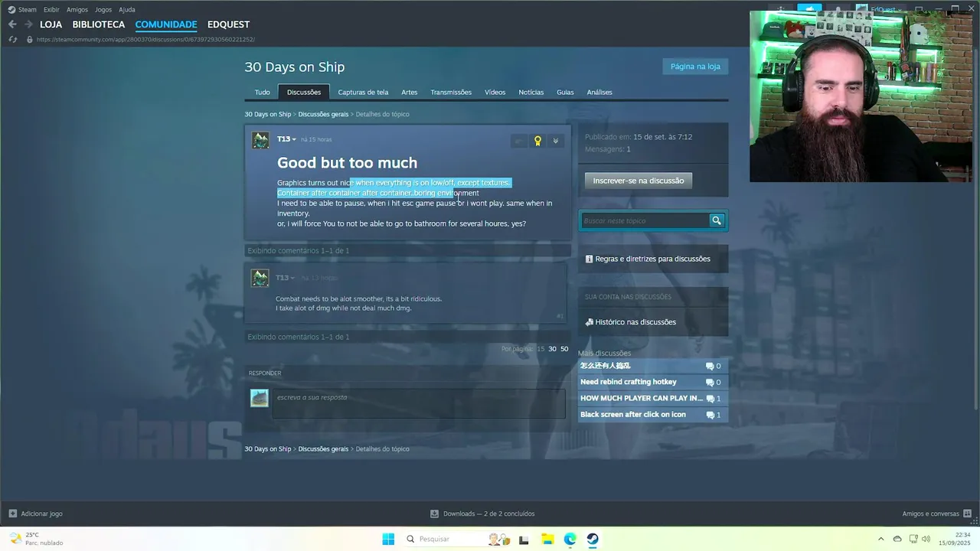Click the Buscar neste tópico search field
980x551 pixels.
click(x=645, y=220)
